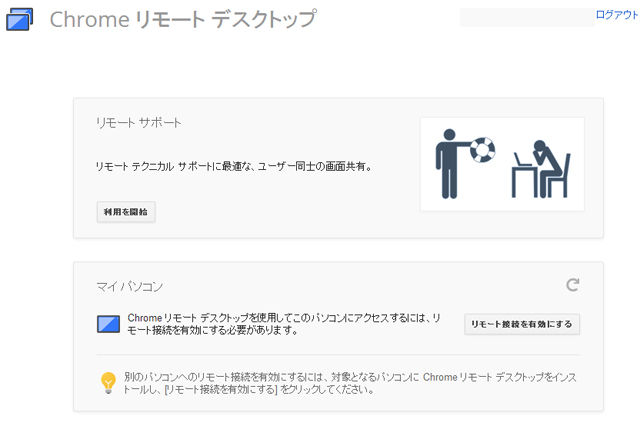The image size is (640, 426).
Task: Click the remote support illustration image
Action: pyautogui.click(x=502, y=164)
